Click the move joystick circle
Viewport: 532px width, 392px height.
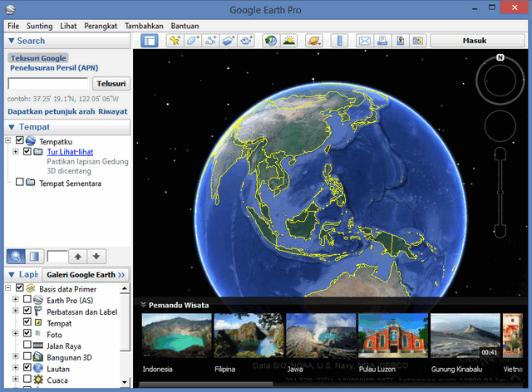click(500, 125)
